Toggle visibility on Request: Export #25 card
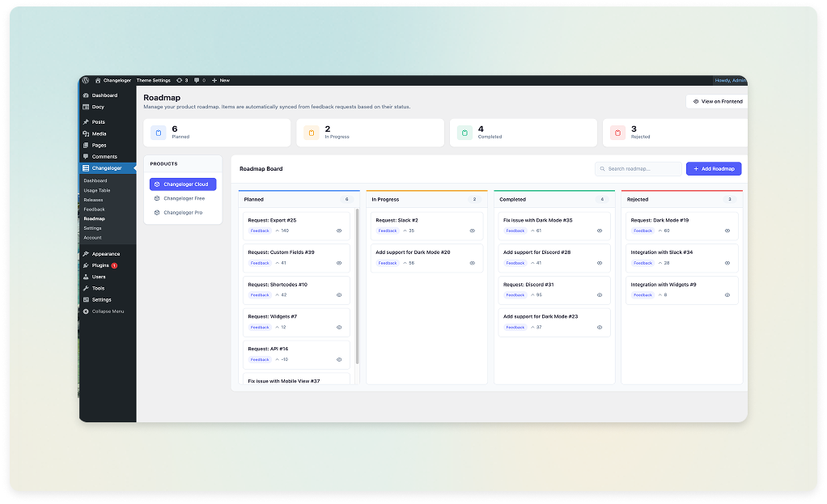827x504 pixels. 340,230
